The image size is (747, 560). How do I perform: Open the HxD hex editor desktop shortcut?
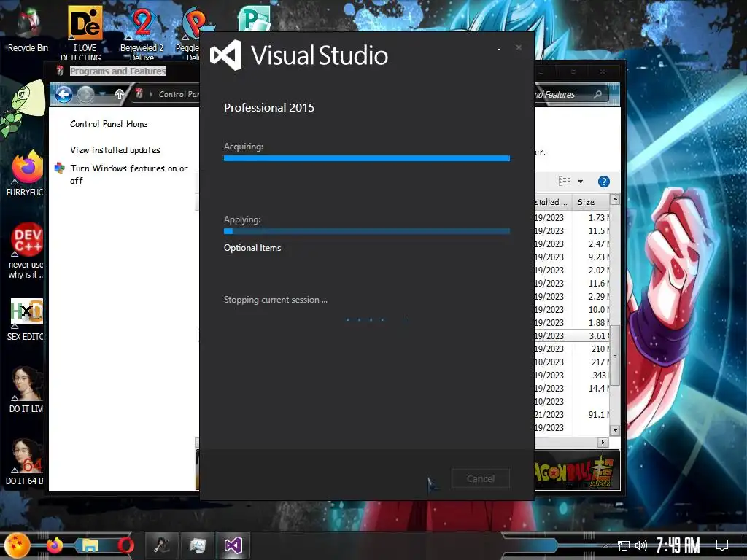[x=26, y=319]
